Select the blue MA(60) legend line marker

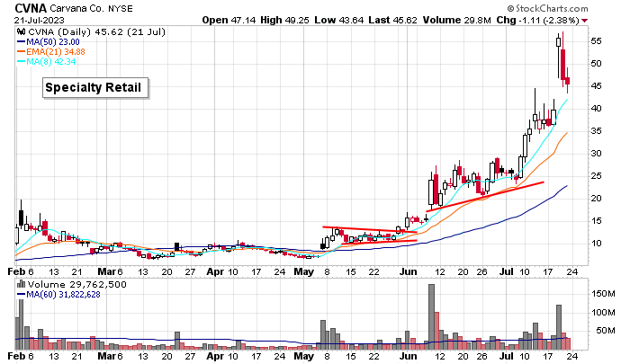22,295
